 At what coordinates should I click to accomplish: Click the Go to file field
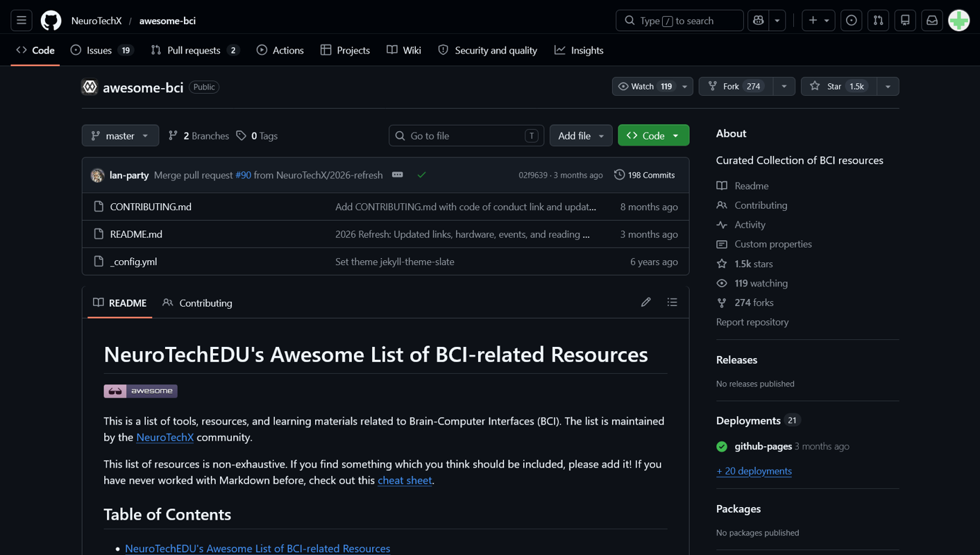[466, 135]
